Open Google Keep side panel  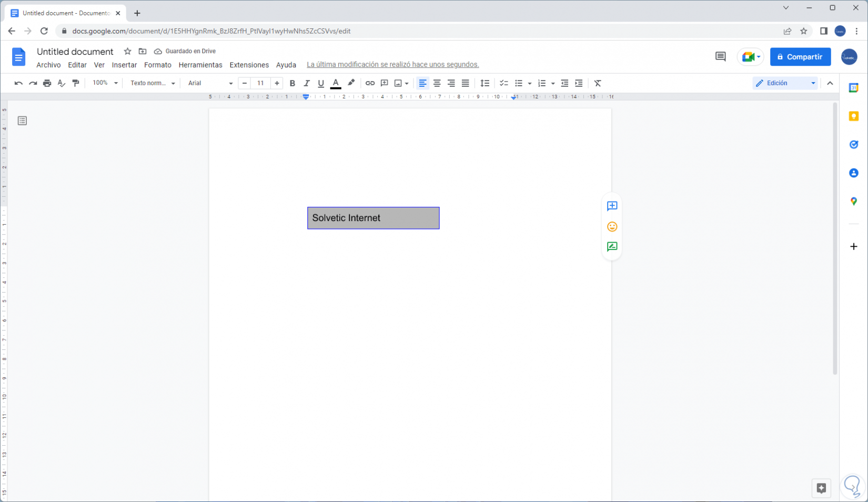[854, 116]
